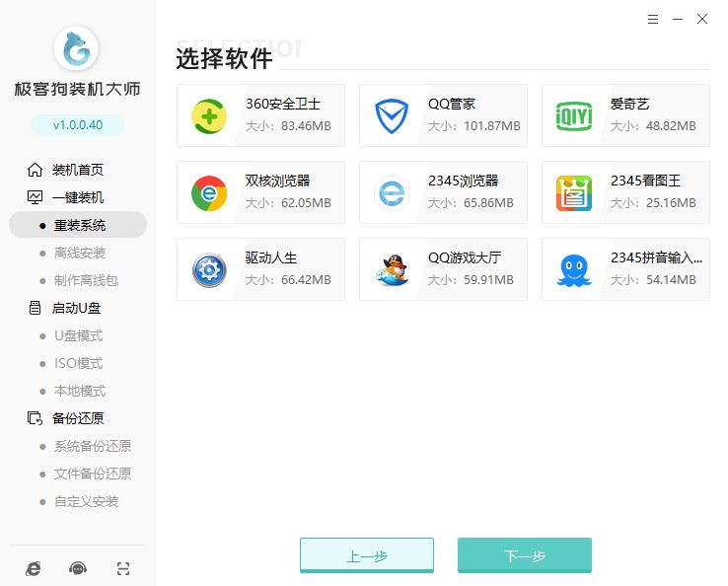Select the 驱动人生 name text
Screen dimensions: 728x586
pos(271,257)
